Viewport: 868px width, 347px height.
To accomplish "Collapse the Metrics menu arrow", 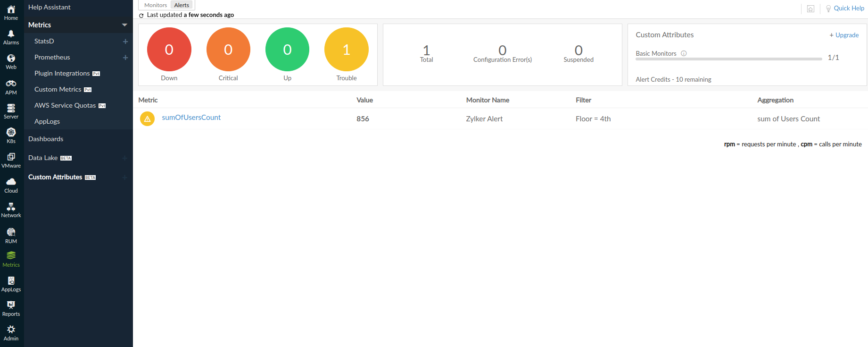I will pos(124,25).
